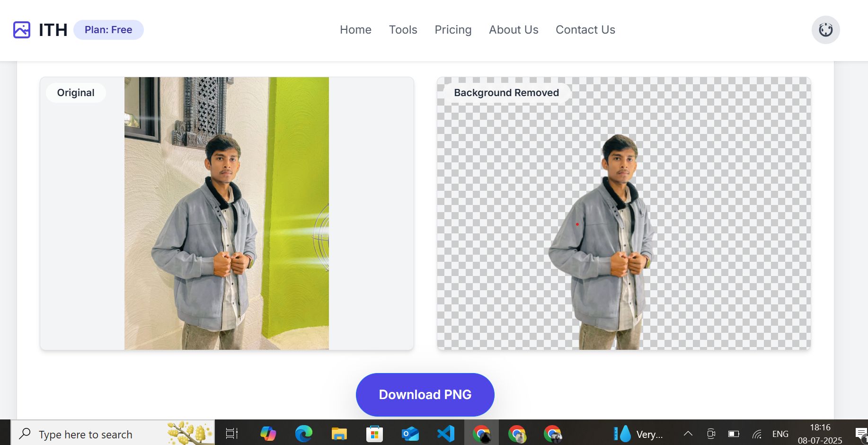
Task: Open Copilot from the taskbar
Action: tap(268, 434)
